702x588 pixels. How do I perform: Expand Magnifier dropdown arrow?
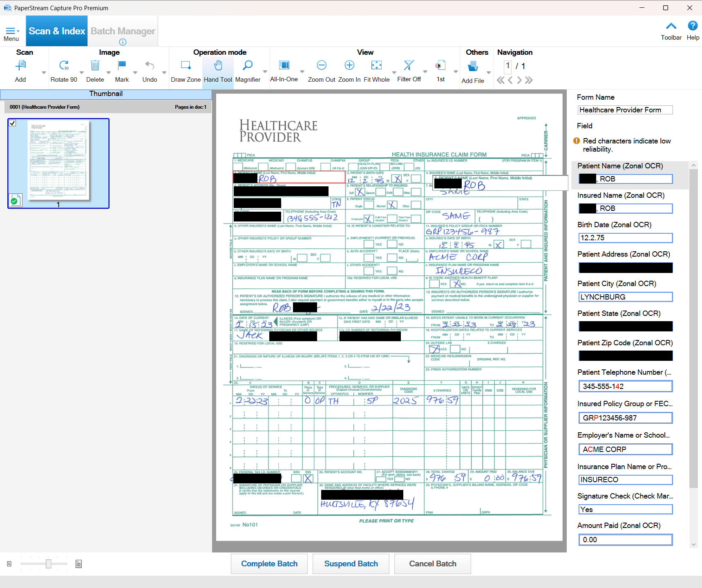click(x=265, y=72)
